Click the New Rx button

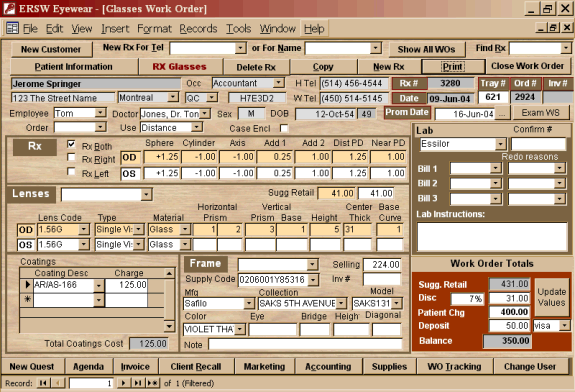389,67
